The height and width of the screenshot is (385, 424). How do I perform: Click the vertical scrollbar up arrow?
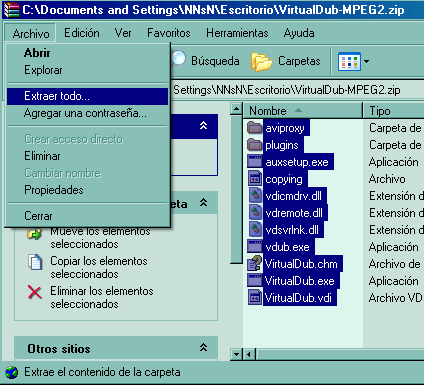point(236,109)
